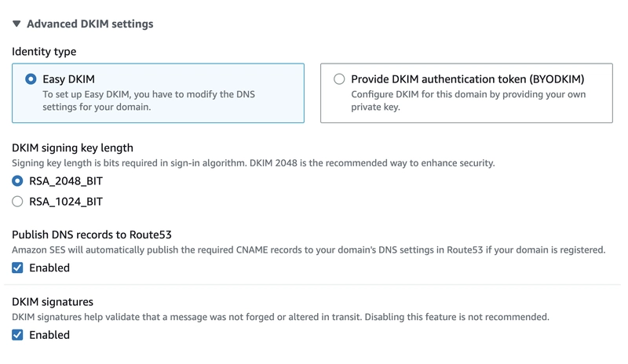
Task: Select the Easy DKIM radio button
Action: [x=31, y=79]
